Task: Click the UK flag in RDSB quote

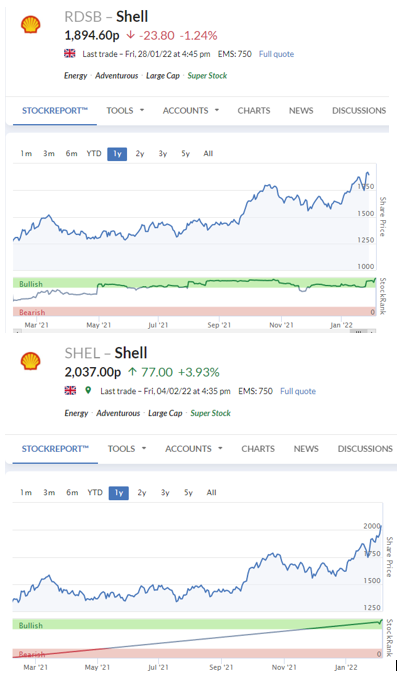Action: click(70, 53)
